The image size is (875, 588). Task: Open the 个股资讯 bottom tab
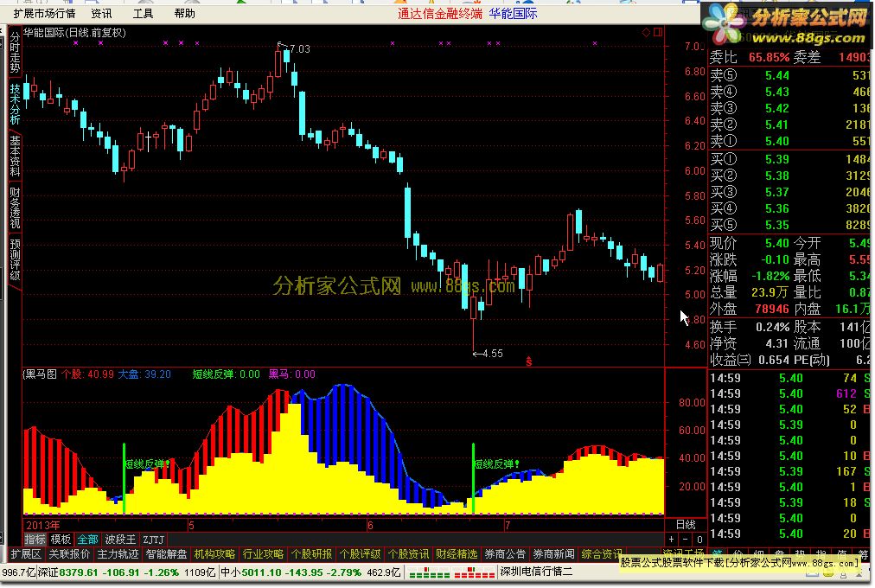tap(409, 554)
